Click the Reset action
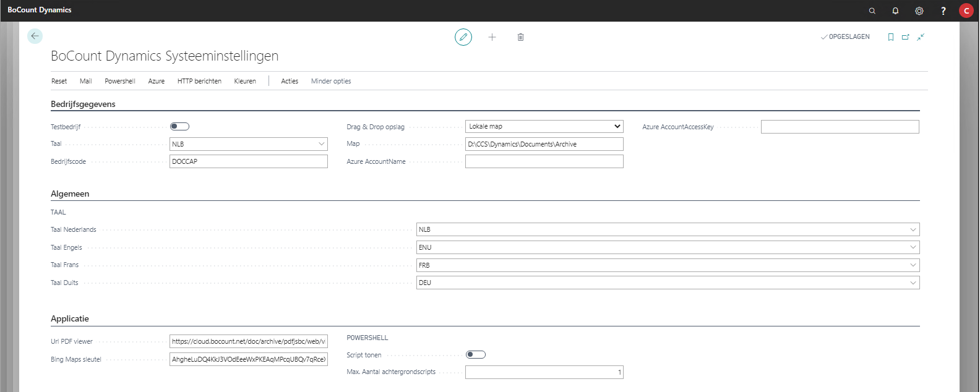Image resolution: width=980 pixels, height=392 pixels. tap(59, 81)
